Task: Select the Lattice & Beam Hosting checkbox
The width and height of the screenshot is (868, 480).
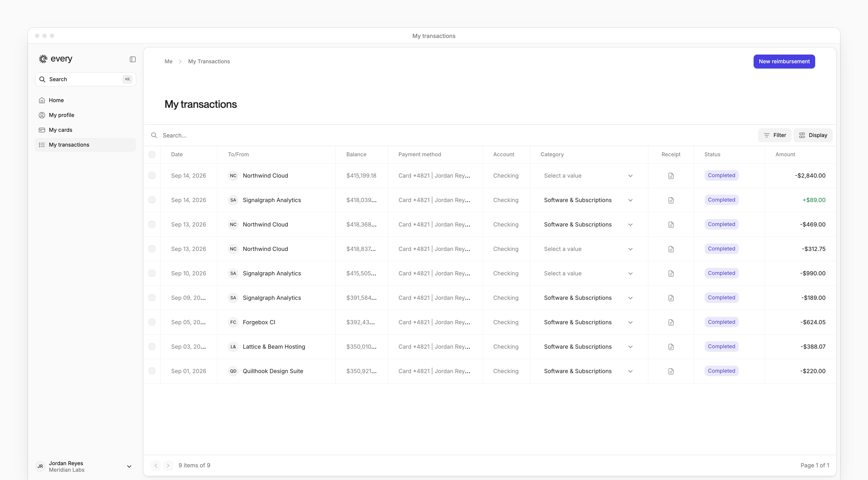Action: (152, 346)
